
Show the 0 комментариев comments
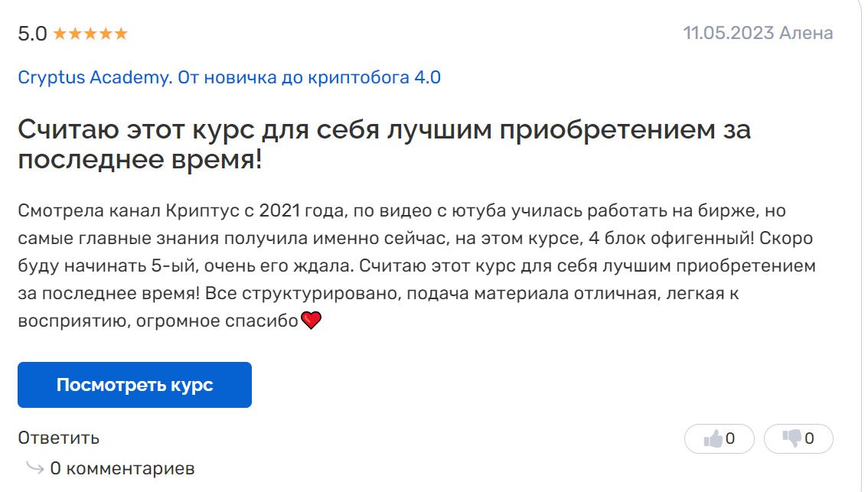pos(122,468)
